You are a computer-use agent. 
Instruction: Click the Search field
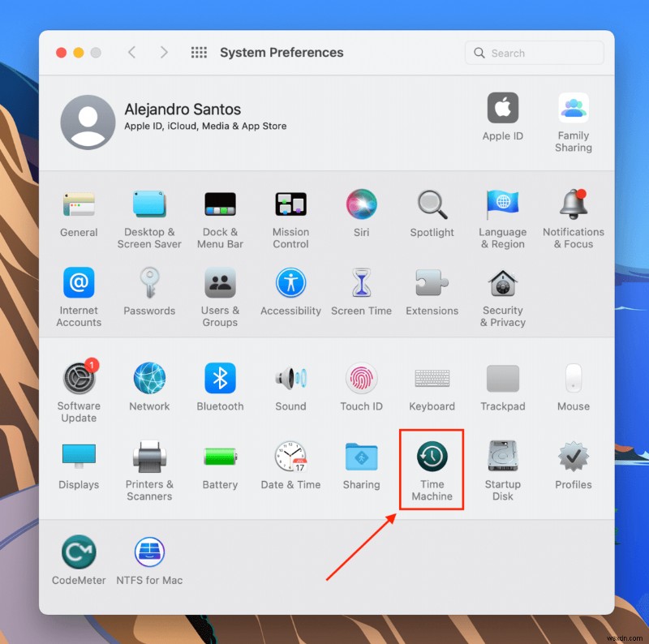click(x=534, y=53)
